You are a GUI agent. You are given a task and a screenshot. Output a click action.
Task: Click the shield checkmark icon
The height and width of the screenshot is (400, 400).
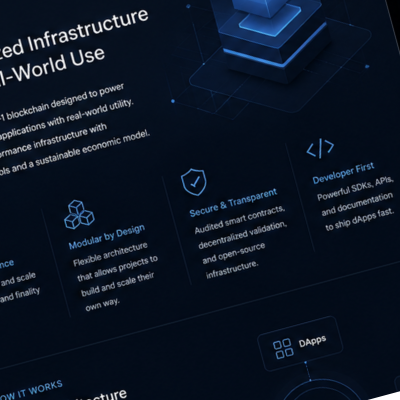point(194,182)
